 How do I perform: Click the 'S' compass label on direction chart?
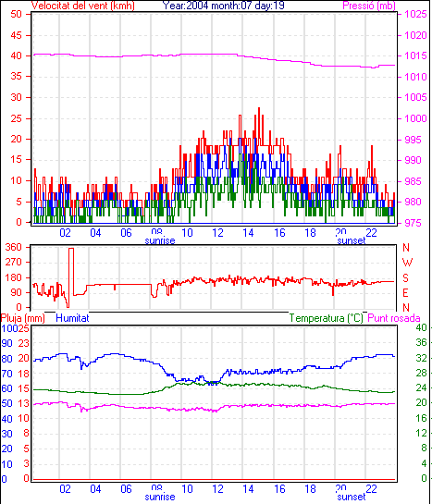tap(406, 277)
